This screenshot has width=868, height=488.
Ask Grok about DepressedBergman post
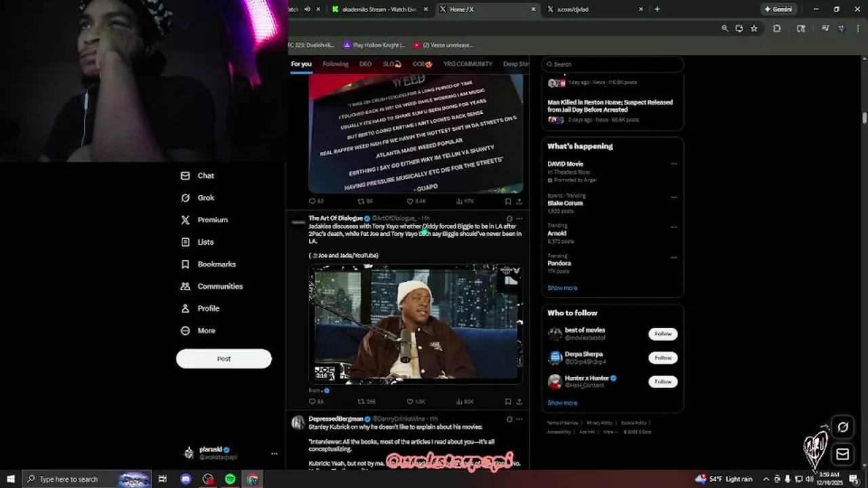pyautogui.click(x=509, y=419)
